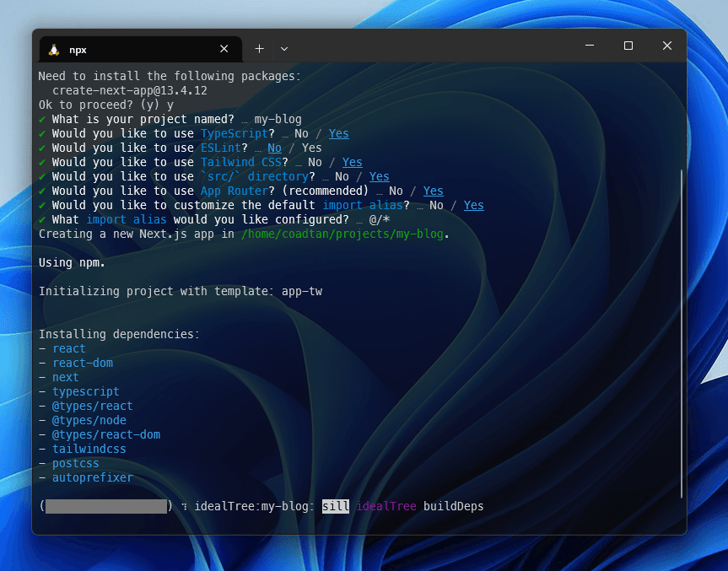Click the text create-next-app@13.4.12
The width and height of the screenshot is (728, 571).
pos(130,90)
